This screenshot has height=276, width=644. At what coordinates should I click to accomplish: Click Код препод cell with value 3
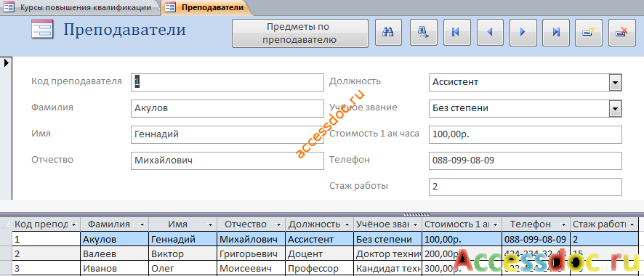[46, 269]
